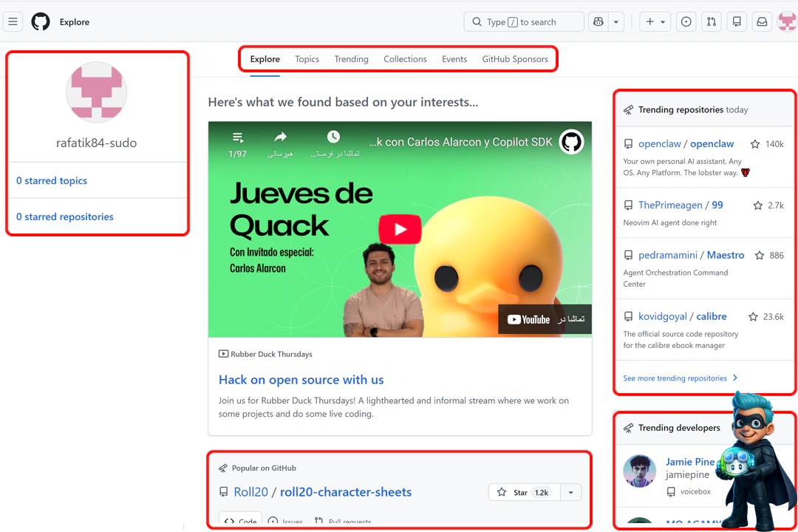This screenshot has width=798, height=532.
Task: Expand the Copilot model dropdown arrow
Action: click(615, 21)
